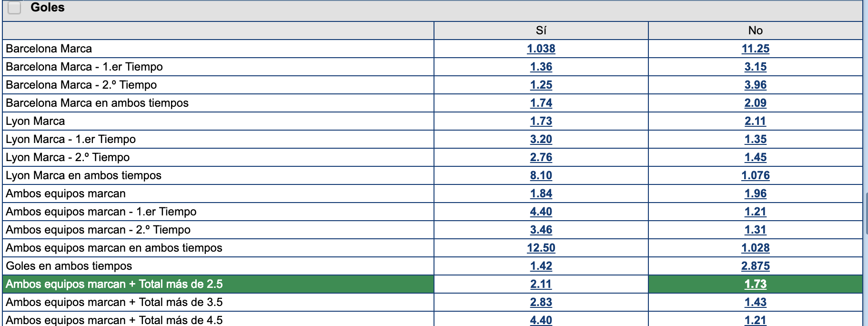The width and height of the screenshot is (868, 326).
Task: Click Lyon Marca en ambos tiempos label
Action: pos(83,175)
